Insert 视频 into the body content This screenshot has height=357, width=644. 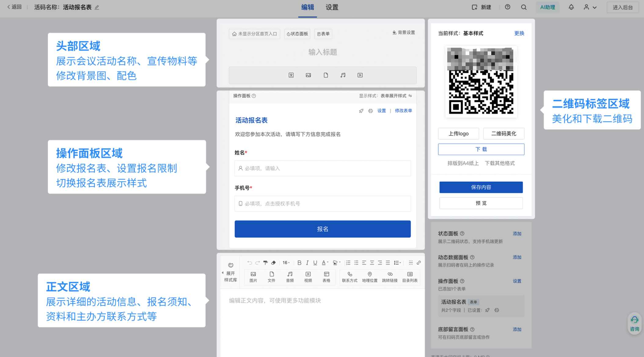(x=308, y=277)
